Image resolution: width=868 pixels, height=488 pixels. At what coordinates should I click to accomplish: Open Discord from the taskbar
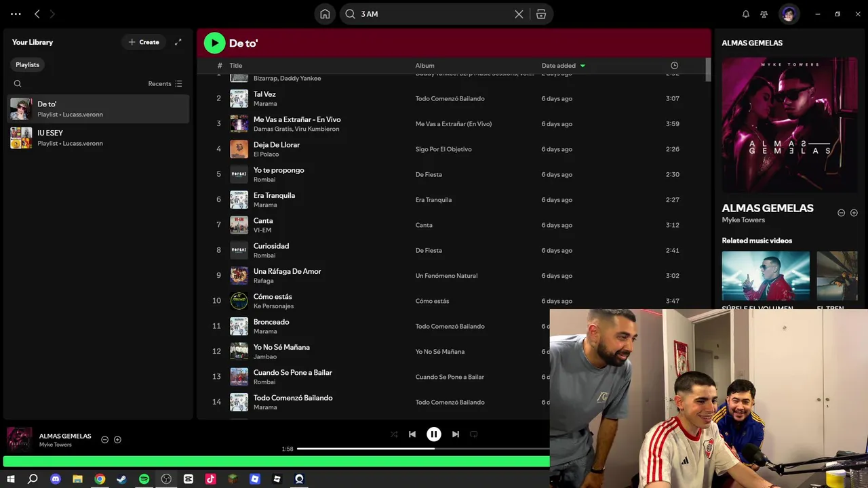[56, 479]
